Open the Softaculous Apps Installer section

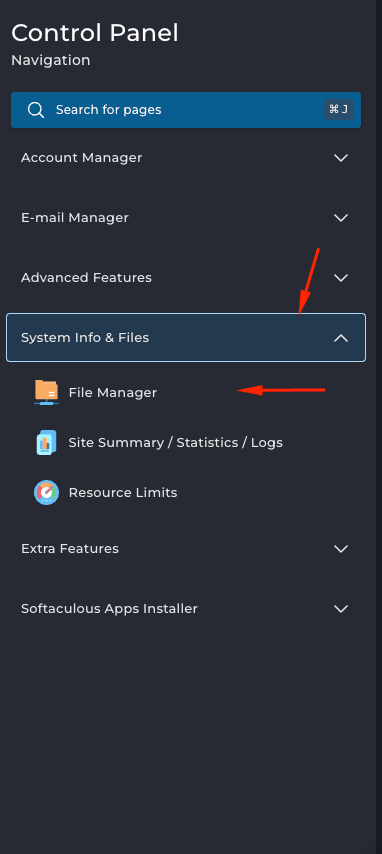(x=186, y=608)
